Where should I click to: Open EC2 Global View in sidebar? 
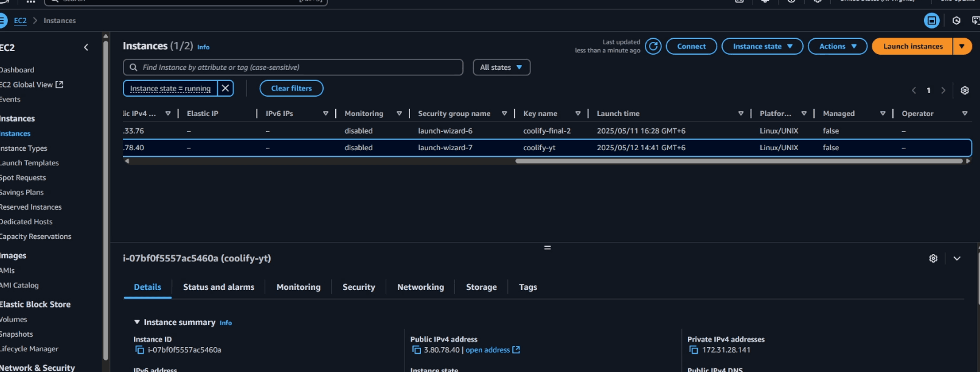coord(31,84)
